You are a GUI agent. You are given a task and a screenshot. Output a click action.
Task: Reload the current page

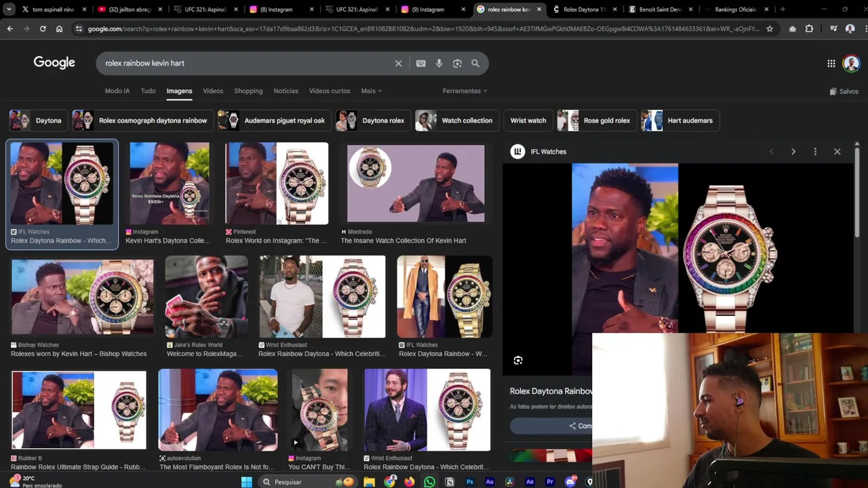(43, 28)
